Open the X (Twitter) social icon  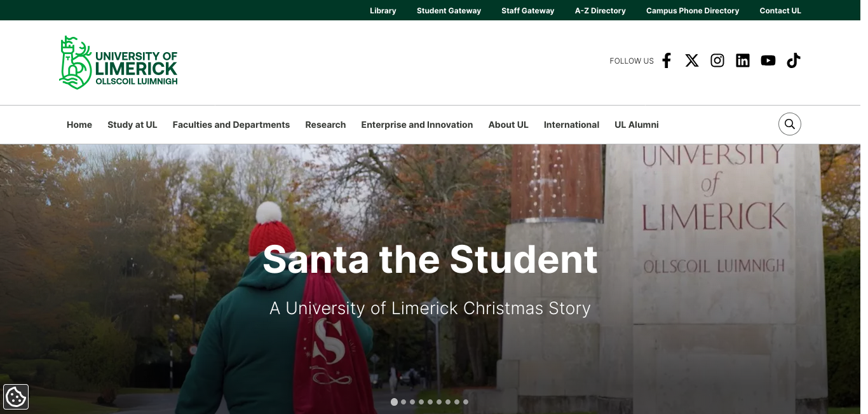[692, 60]
